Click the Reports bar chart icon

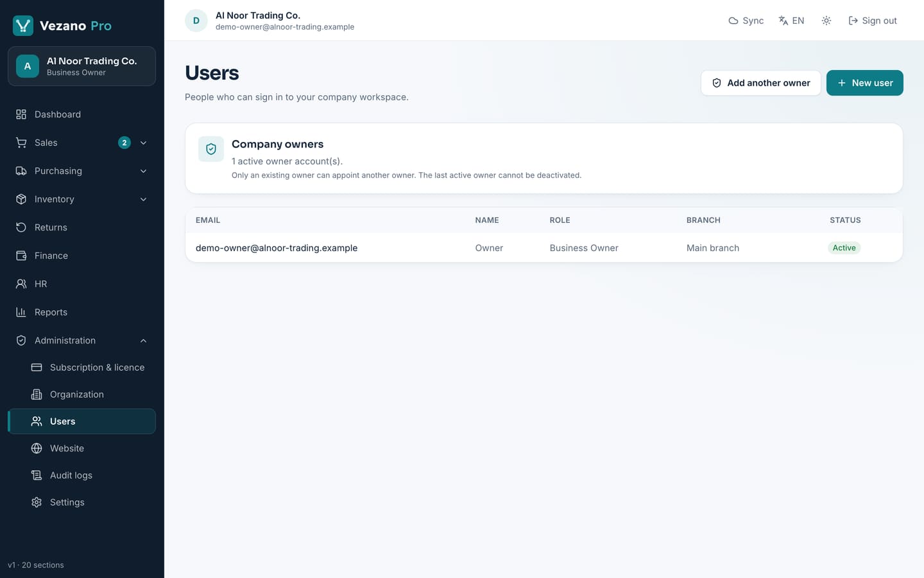click(x=21, y=312)
